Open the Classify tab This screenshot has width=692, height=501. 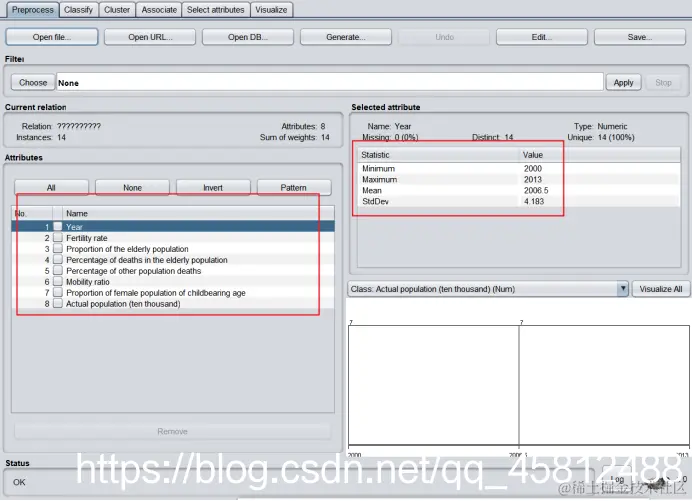coord(78,10)
